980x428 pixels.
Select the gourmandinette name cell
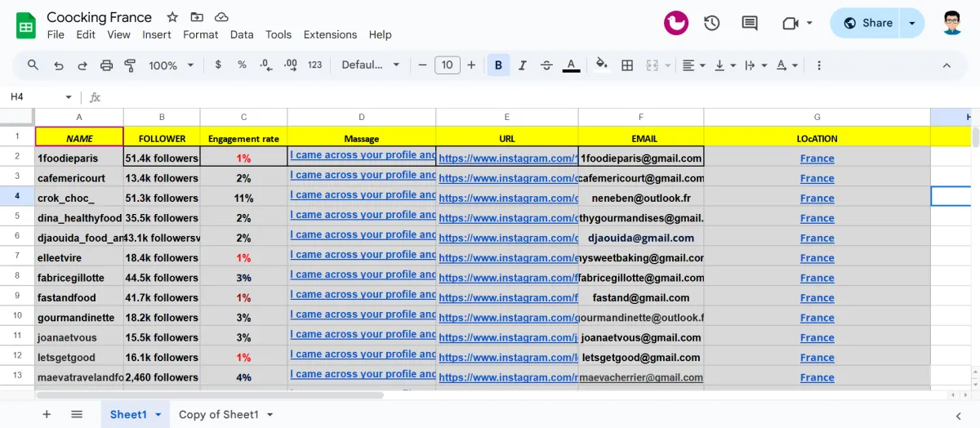[x=79, y=317]
